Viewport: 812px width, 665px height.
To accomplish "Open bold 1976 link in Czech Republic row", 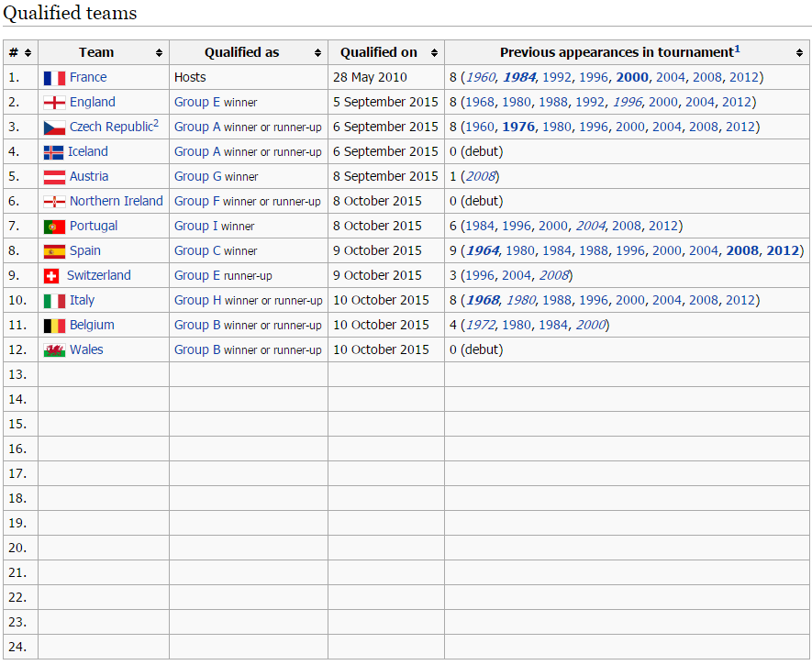I will (518, 127).
